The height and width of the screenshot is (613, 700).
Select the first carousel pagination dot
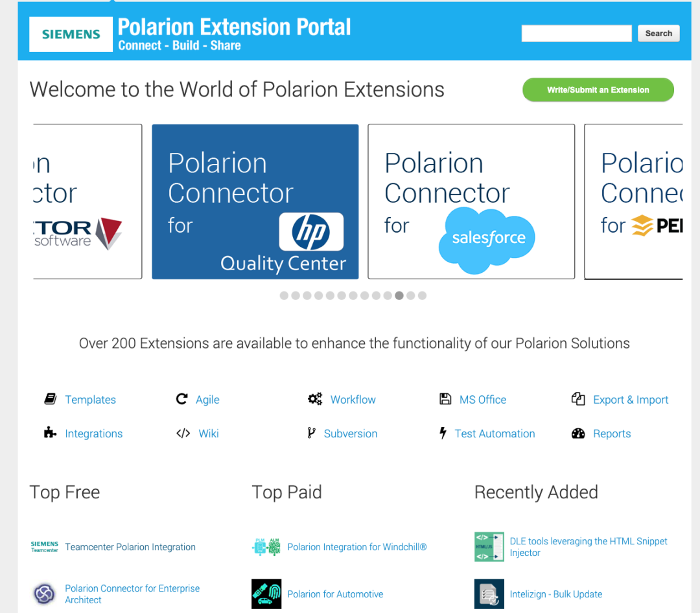[284, 295]
